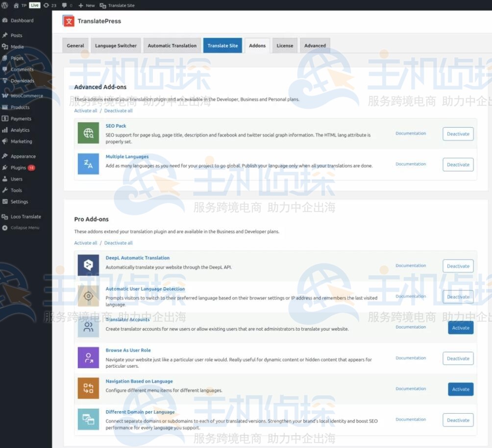Open Documentation link for DeepL addon
492x448 pixels.
click(410, 266)
